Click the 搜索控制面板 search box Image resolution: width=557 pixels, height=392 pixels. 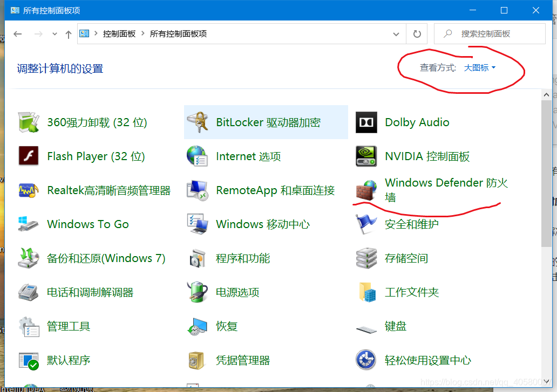[490, 34]
